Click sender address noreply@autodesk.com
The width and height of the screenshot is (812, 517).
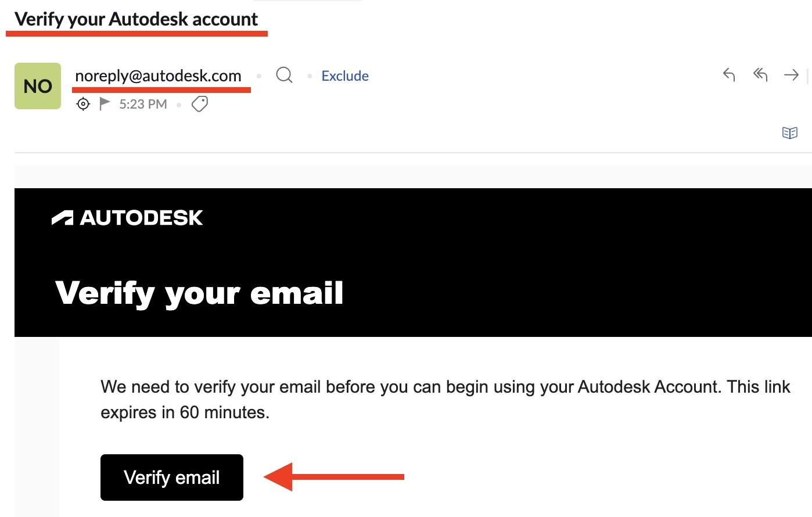[158, 76]
